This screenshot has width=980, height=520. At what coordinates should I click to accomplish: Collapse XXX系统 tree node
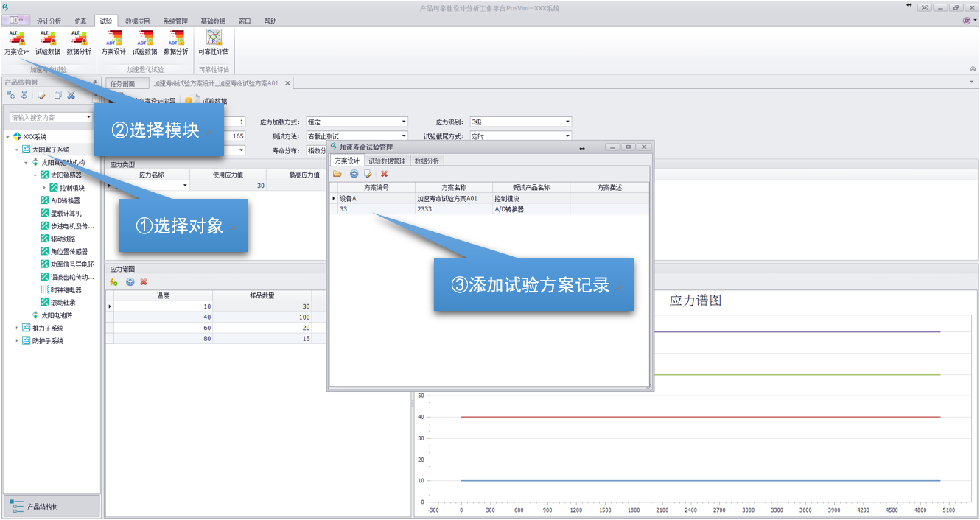(x=7, y=137)
